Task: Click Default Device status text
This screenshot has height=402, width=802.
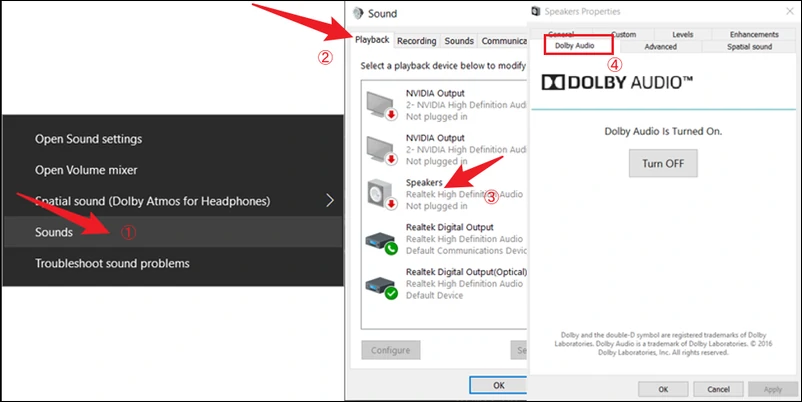Action: [x=434, y=296]
